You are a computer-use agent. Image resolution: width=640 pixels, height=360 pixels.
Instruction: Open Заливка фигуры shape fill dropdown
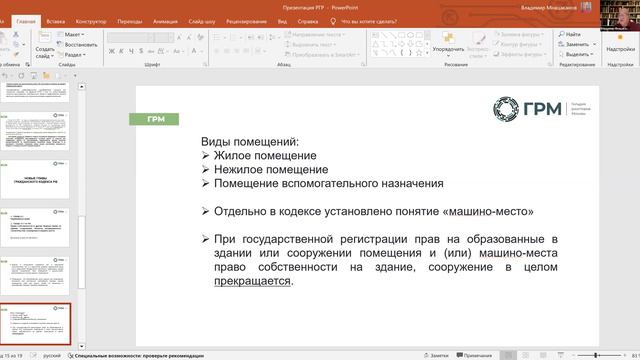(x=518, y=34)
